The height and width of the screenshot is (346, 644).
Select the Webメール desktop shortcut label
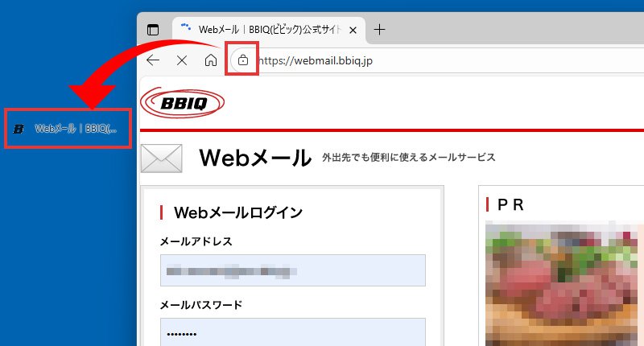76,129
